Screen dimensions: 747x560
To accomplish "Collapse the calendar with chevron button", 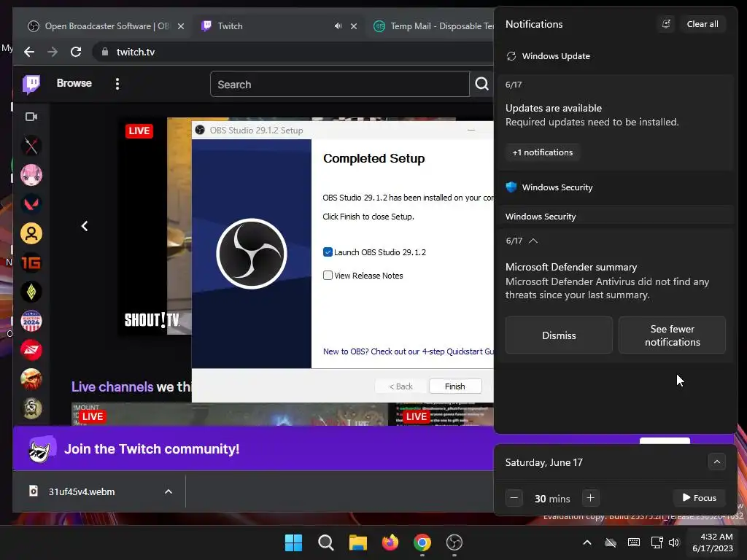I will coord(716,462).
